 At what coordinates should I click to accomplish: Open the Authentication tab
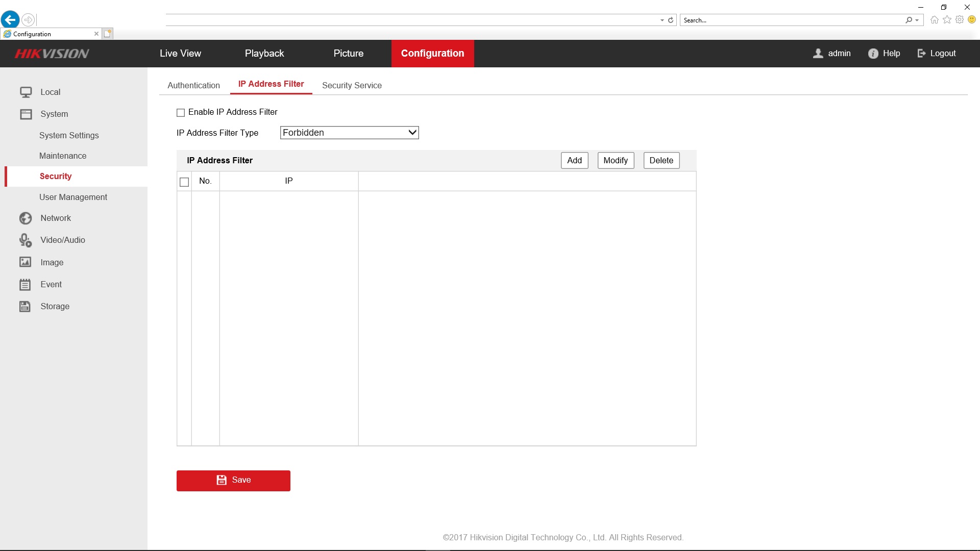(x=193, y=86)
